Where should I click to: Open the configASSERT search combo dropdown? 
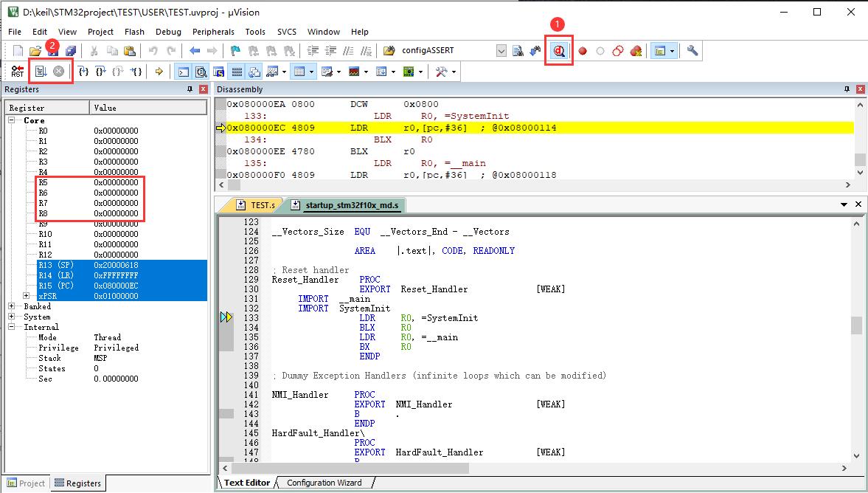point(501,51)
